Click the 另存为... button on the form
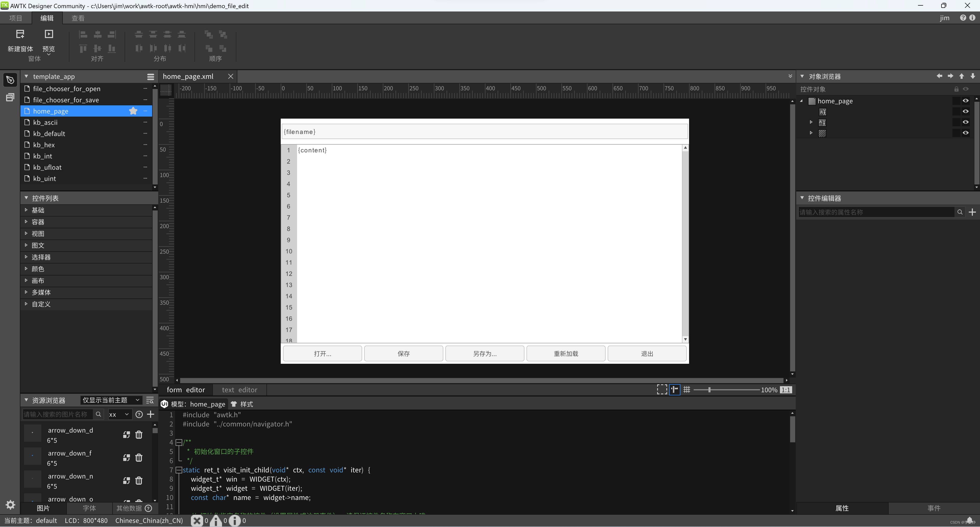 pyautogui.click(x=485, y=354)
